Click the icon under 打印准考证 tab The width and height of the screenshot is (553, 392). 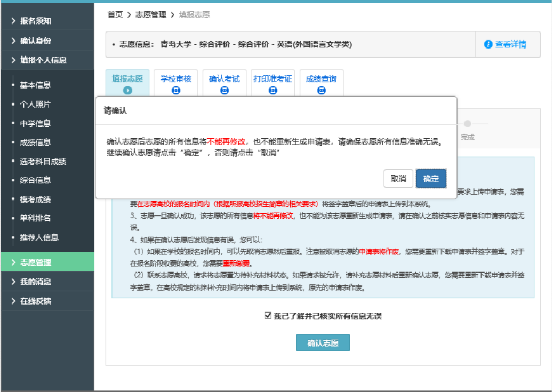click(273, 90)
